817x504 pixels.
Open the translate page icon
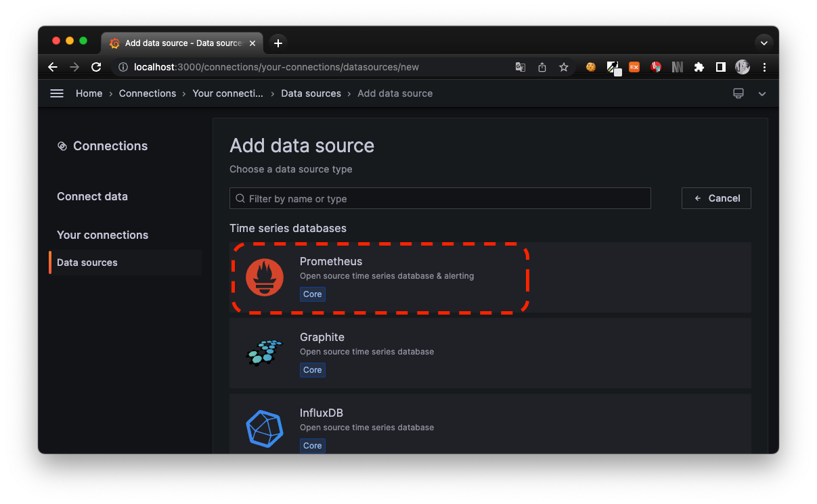[x=521, y=67]
